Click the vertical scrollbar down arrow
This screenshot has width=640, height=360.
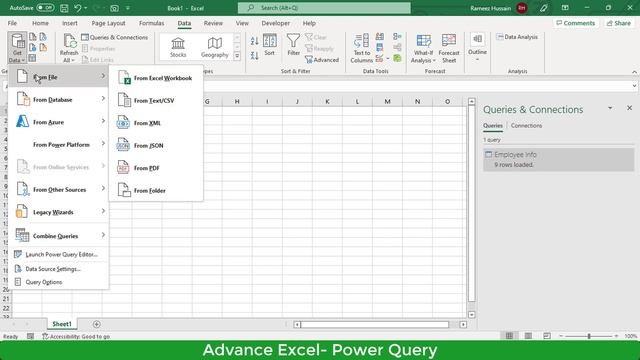471,315
